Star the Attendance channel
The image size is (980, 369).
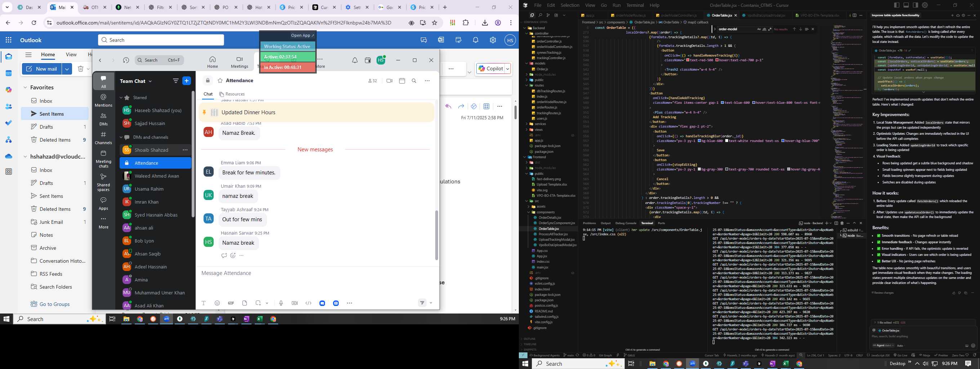coord(220,81)
